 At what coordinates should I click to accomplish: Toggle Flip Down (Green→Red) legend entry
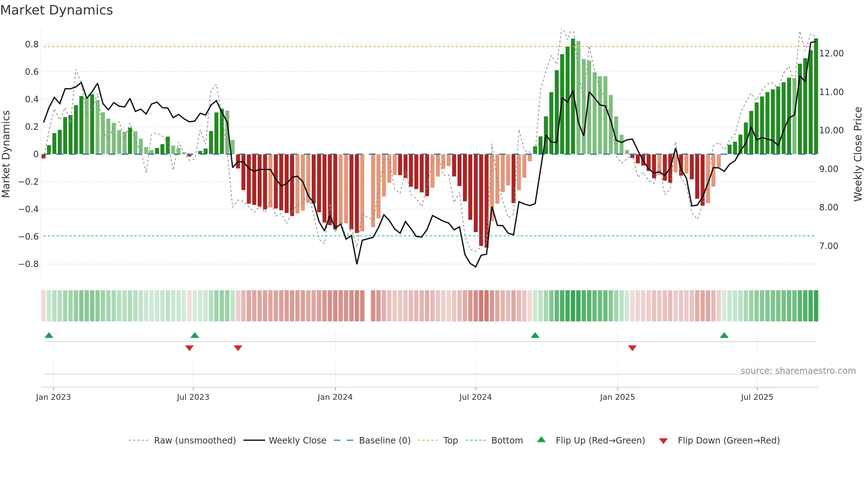point(719,440)
